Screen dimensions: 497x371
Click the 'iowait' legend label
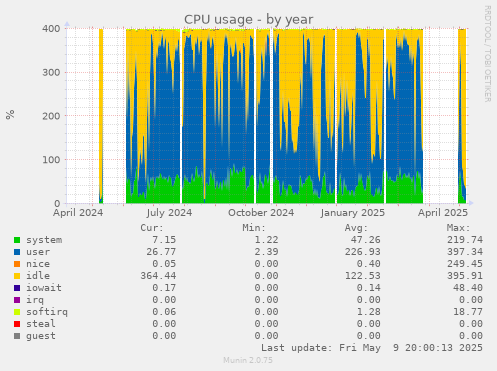[44, 288]
